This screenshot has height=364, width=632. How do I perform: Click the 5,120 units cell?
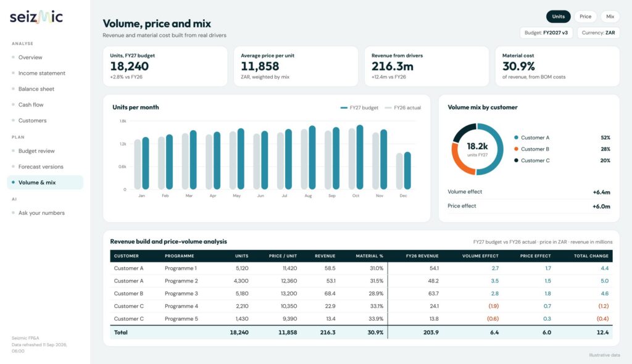pos(242,268)
